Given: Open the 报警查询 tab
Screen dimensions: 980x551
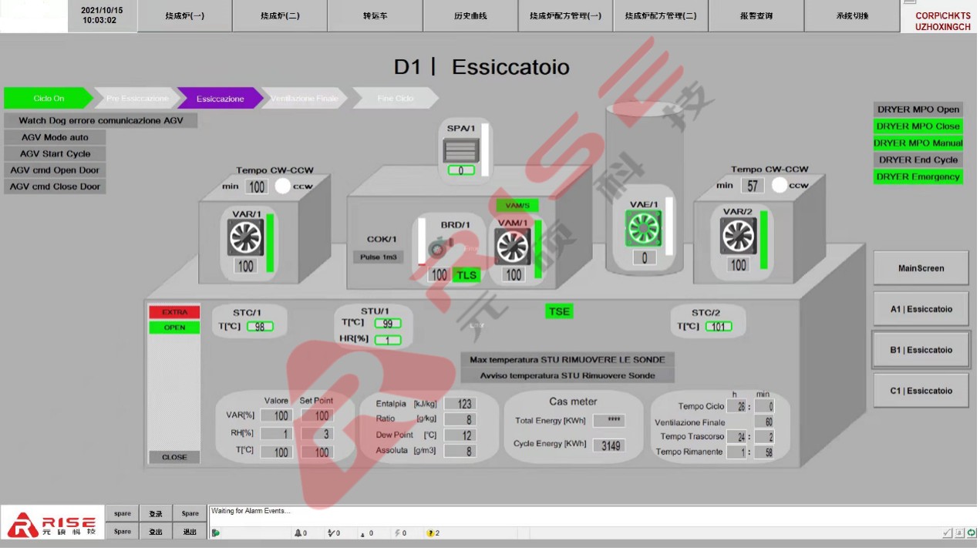Looking at the screenshot, I should point(756,16).
